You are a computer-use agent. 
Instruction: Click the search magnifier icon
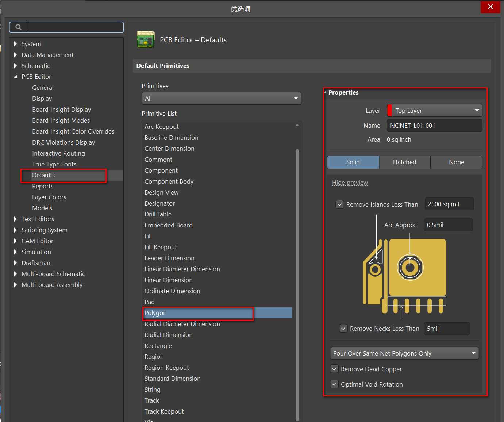coord(18,27)
